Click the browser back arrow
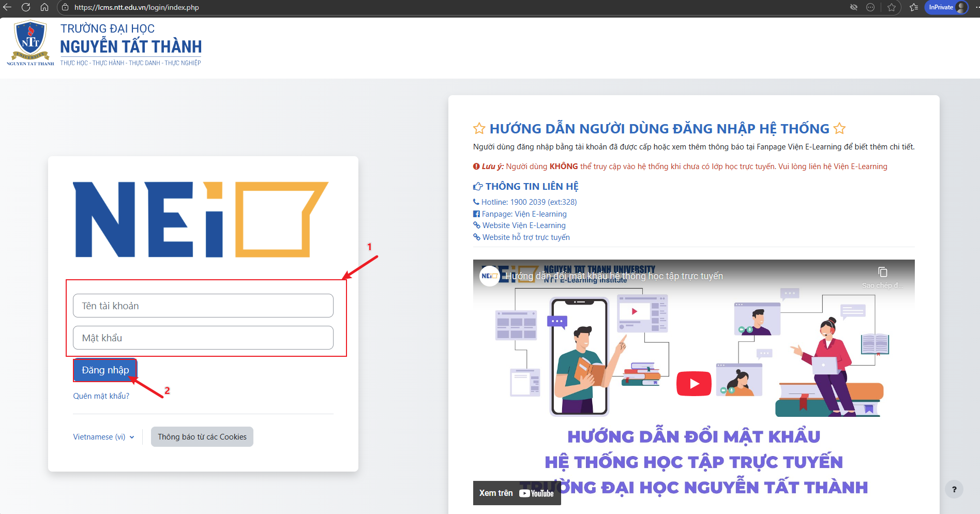 click(x=7, y=7)
